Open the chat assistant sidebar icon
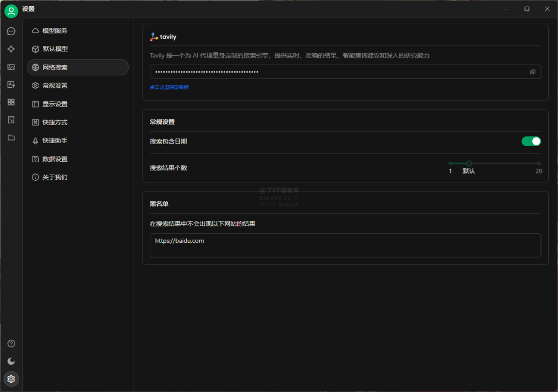Image resolution: width=558 pixels, height=392 pixels. [11, 32]
